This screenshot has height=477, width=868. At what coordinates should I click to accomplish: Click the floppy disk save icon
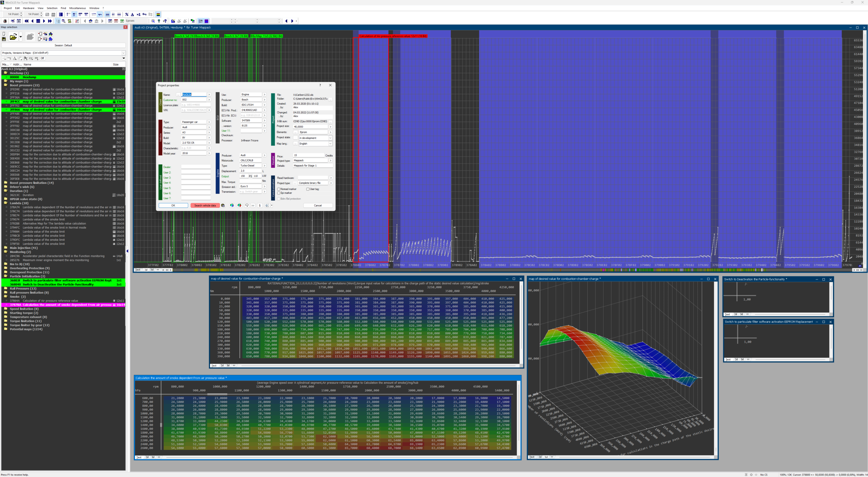tap(4, 39)
